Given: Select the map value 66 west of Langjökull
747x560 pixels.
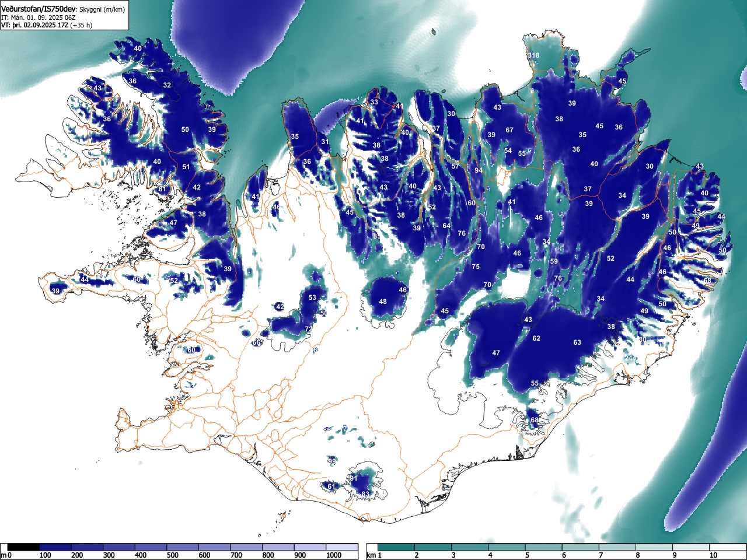Looking at the screenshot, I should point(256,343).
